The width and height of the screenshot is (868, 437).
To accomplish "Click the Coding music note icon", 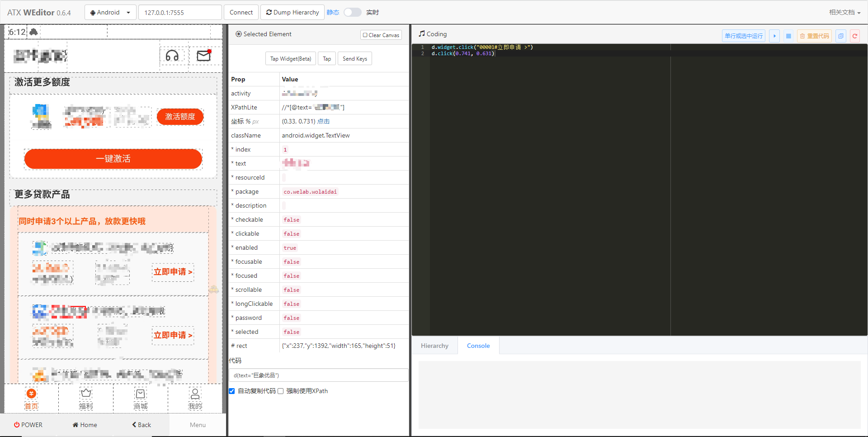I will tap(422, 33).
